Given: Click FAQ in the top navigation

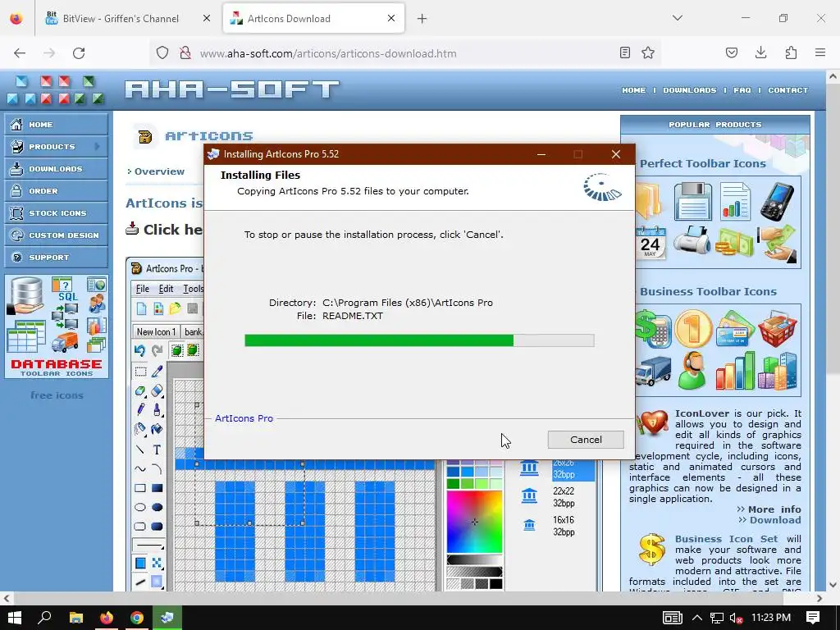Looking at the screenshot, I should coord(742,90).
